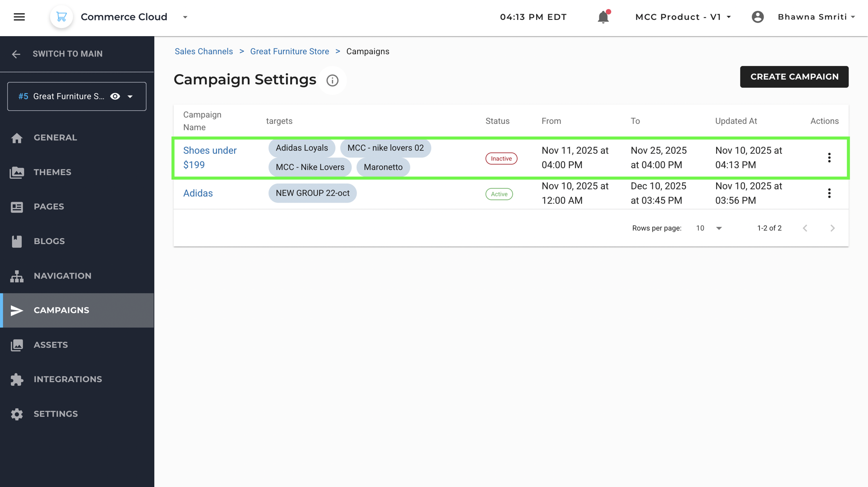868x487 pixels.
Task: Go to Themes in the sidebar
Action: (52, 172)
